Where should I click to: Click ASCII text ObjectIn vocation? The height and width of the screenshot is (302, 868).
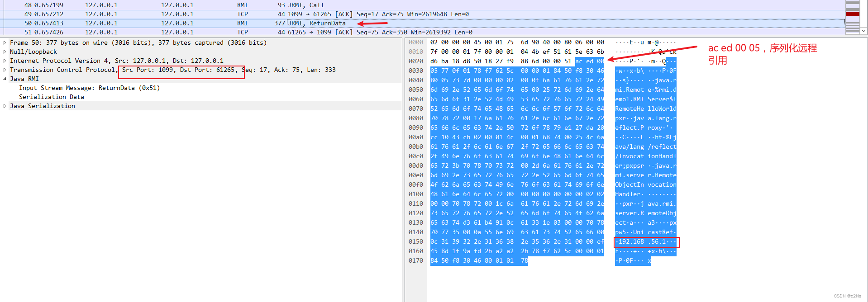(x=646, y=184)
